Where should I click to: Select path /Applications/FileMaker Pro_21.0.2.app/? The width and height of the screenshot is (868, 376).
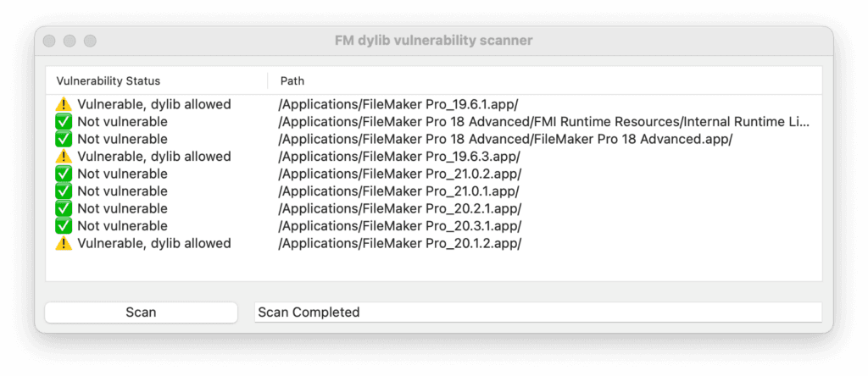[x=398, y=174]
